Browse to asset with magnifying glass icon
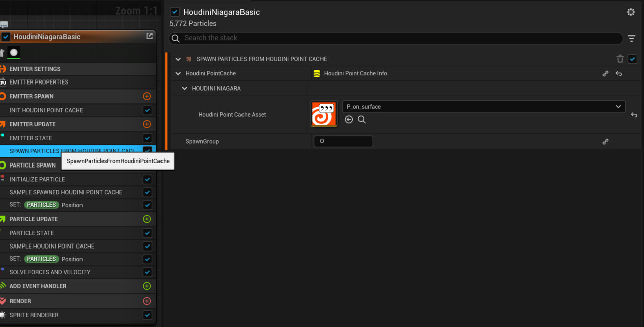Viewport: 644px width, 327px height. (x=362, y=119)
